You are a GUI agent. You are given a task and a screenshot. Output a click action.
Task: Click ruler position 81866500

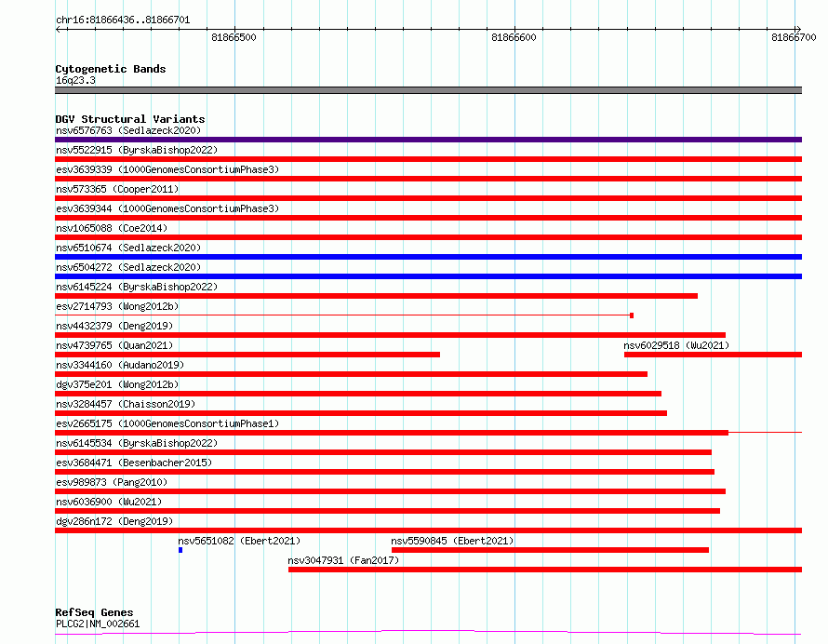tap(234, 37)
